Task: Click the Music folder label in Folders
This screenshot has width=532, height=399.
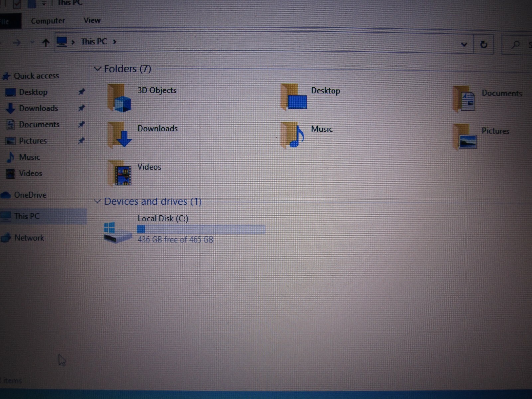Action: 322,129
